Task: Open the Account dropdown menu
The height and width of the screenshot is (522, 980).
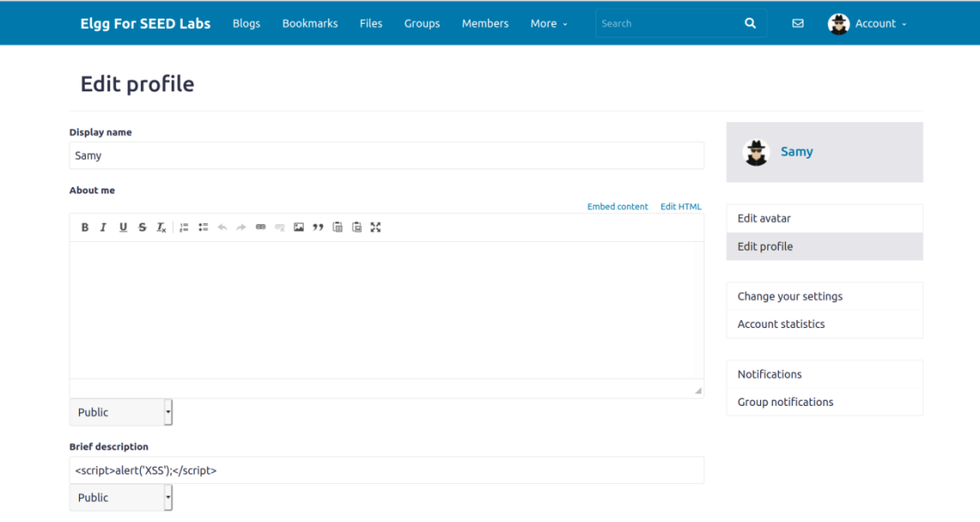Action: pos(881,24)
